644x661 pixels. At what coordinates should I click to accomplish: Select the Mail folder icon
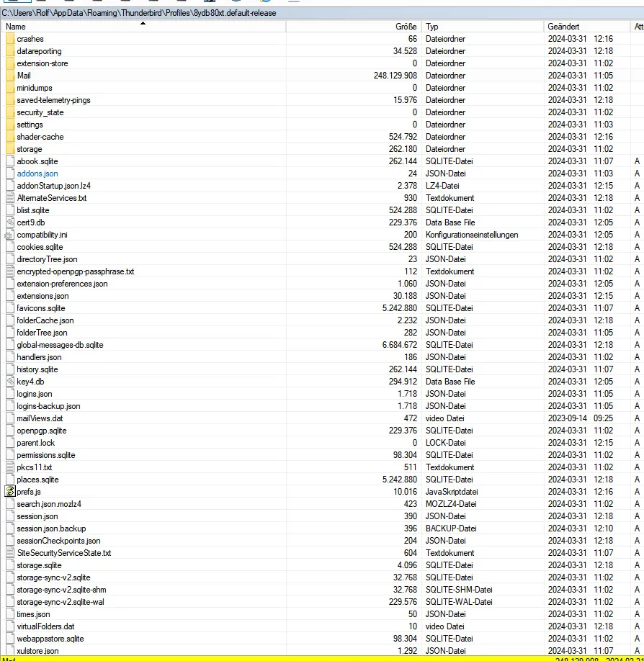click(x=10, y=76)
